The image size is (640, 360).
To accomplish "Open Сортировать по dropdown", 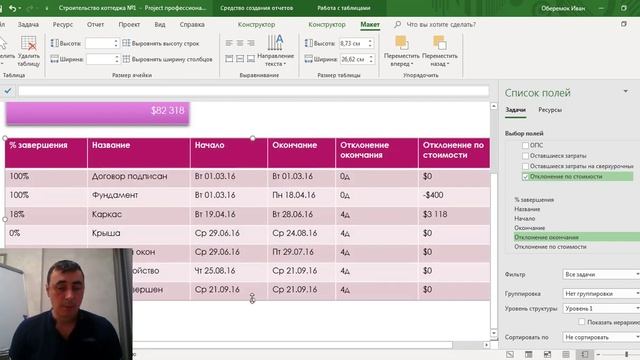I will [x=601, y=337].
